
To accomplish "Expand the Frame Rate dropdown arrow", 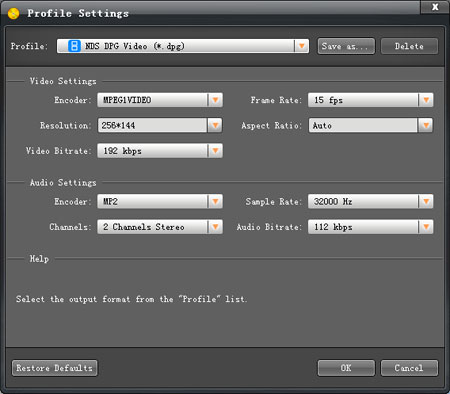I will pos(426,100).
